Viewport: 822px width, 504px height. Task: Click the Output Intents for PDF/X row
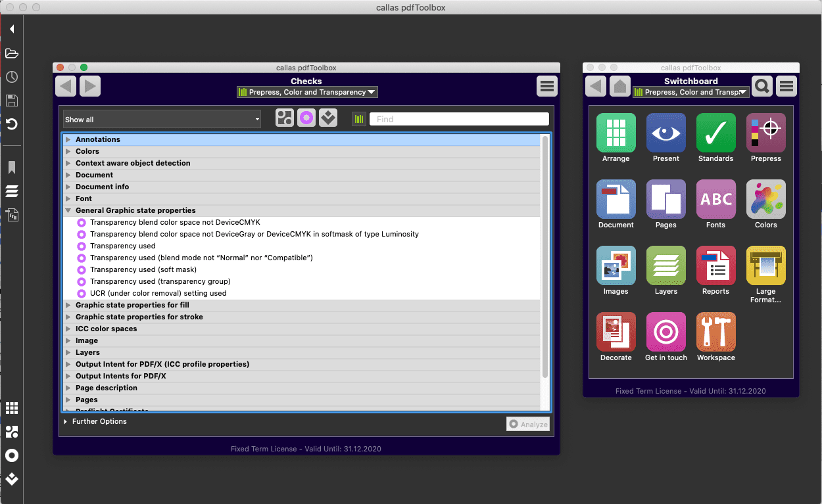[301, 376]
